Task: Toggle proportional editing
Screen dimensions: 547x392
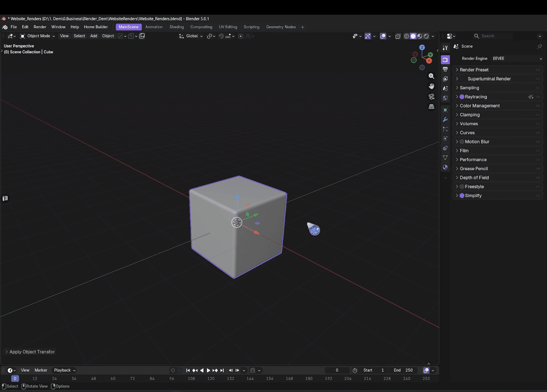Action: point(240,36)
